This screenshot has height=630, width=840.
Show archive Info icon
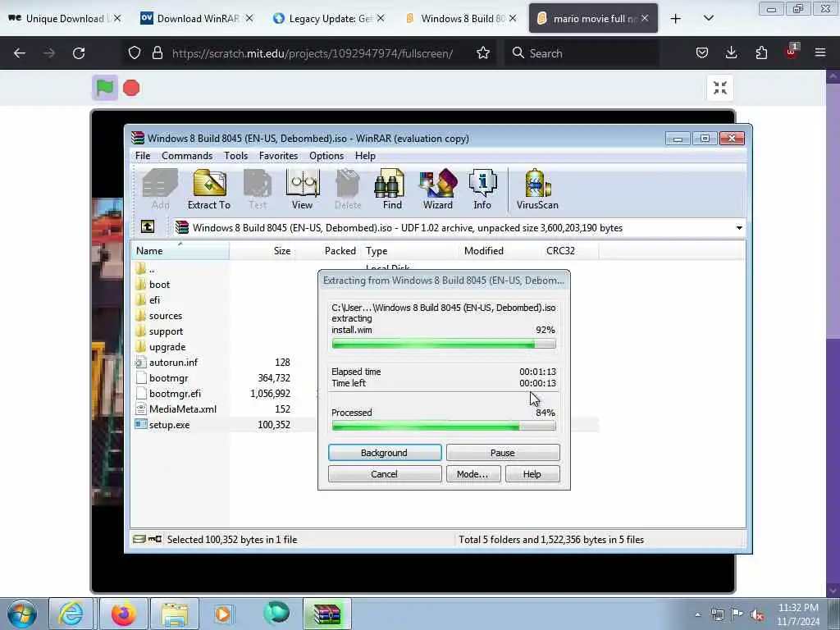click(482, 189)
